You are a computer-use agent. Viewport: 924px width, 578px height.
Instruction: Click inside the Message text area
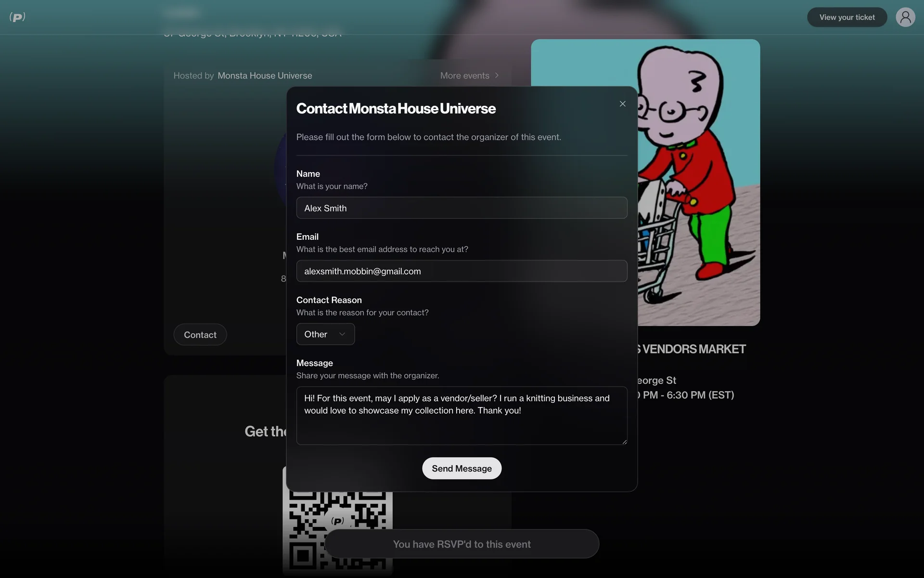pos(462,416)
